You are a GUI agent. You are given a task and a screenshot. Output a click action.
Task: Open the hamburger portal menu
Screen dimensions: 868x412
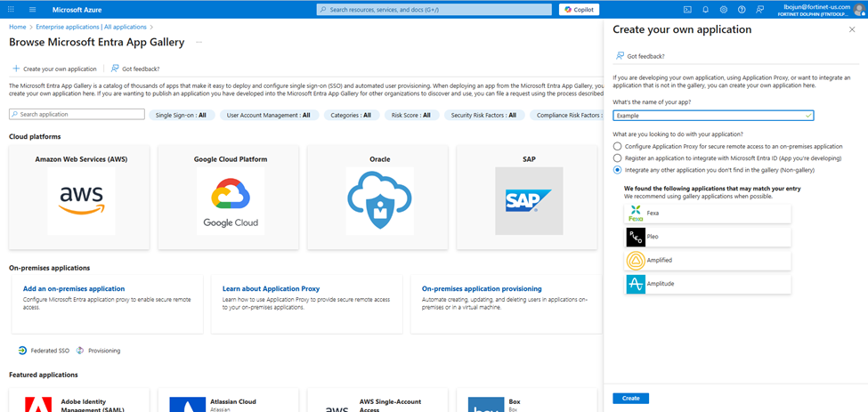click(32, 10)
